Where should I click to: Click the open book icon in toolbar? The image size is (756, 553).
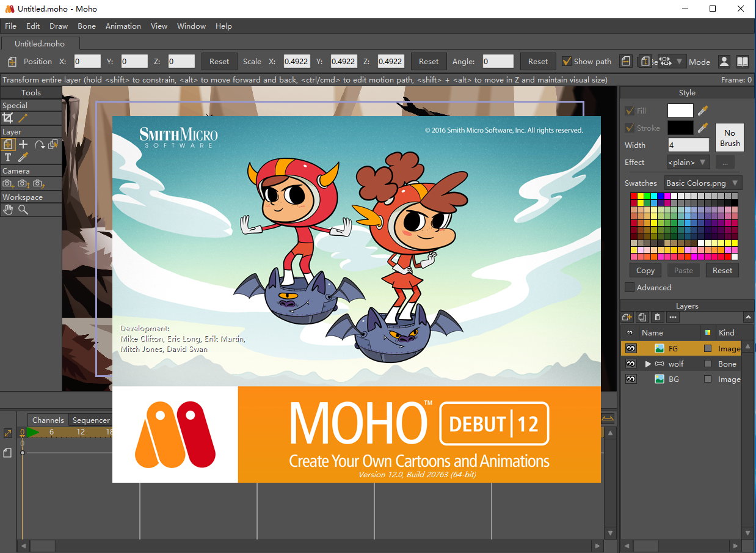tap(743, 61)
